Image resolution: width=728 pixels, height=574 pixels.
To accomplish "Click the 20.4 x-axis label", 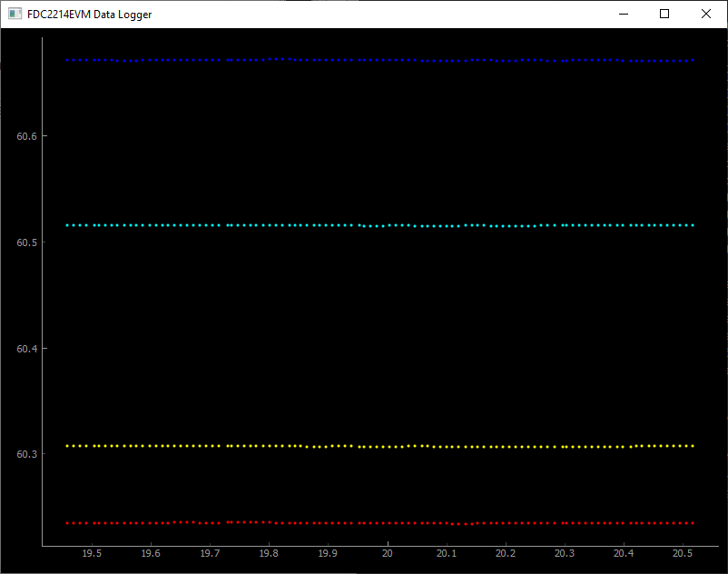I will tap(624, 553).
